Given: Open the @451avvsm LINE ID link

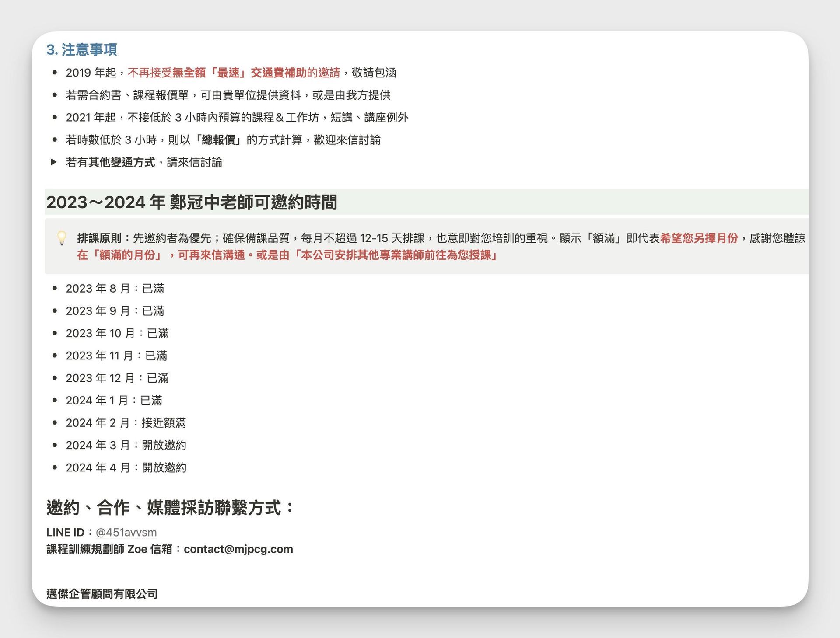Looking at the screenshot, I should (126, 533).
